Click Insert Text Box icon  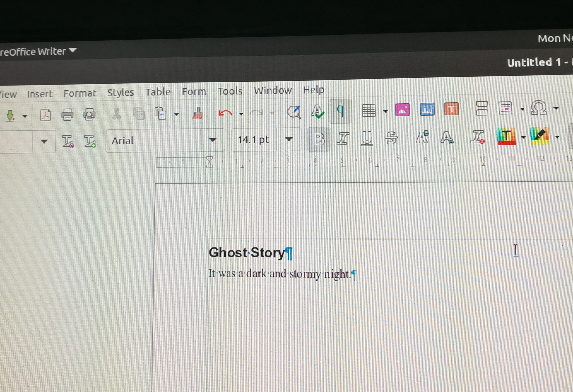452,109
